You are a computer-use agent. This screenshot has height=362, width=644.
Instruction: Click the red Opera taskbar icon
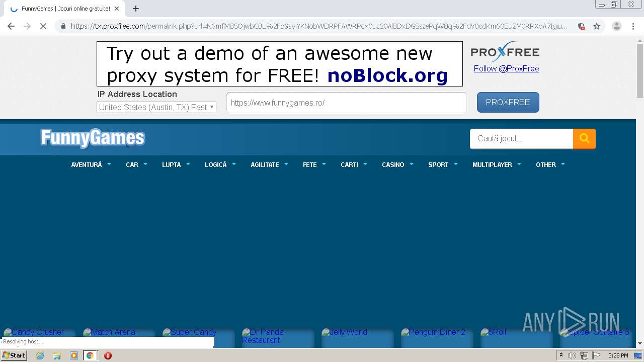[x=108, y=355]
